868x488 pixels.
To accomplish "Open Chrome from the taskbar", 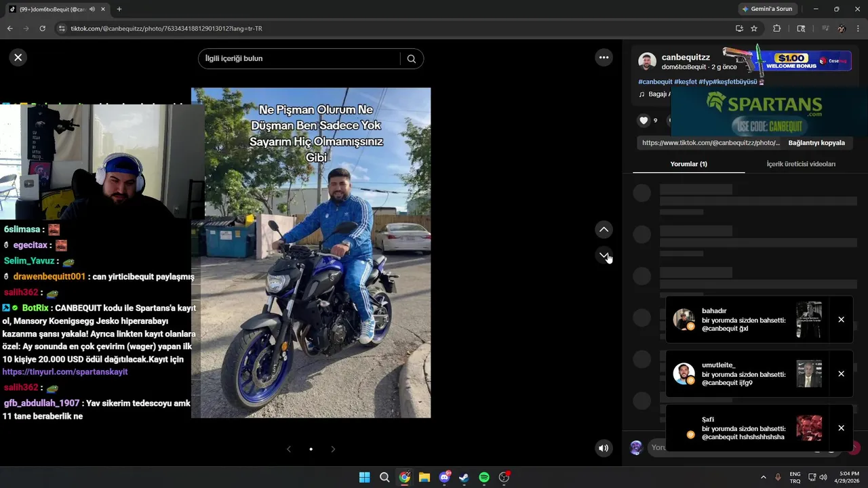I will [404, 477].
